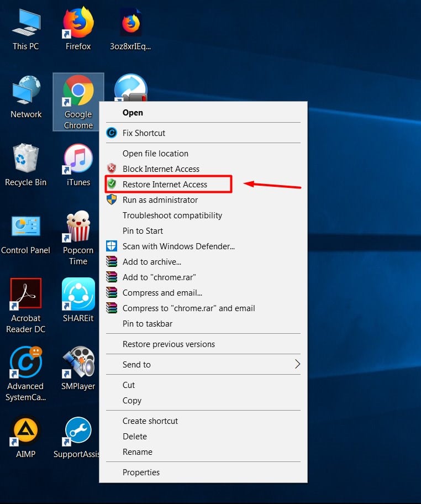The image size is (421, 504).
Task: Select the SMPlayer shortcut icon
Action: click(x=78, y=362)
